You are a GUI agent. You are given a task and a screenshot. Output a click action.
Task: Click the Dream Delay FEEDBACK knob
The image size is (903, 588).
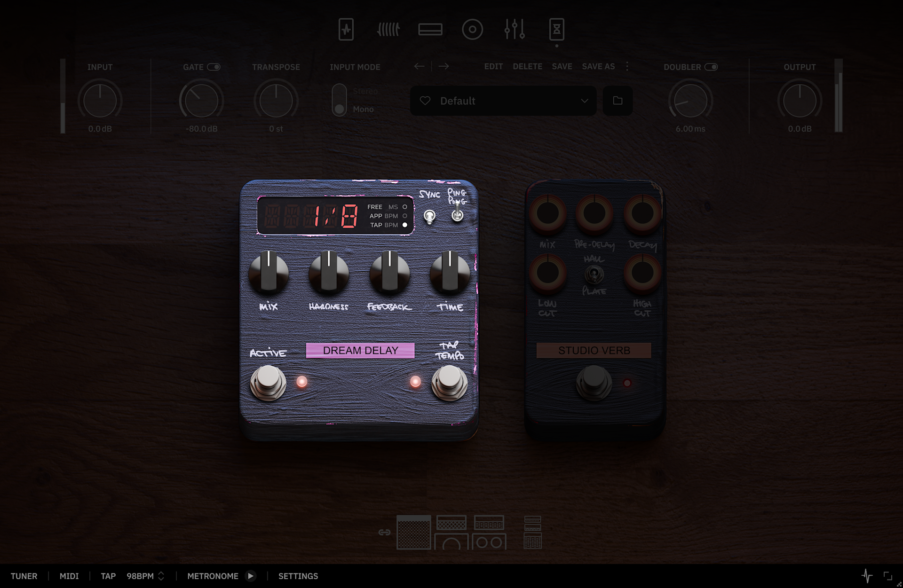click(389, 274)
